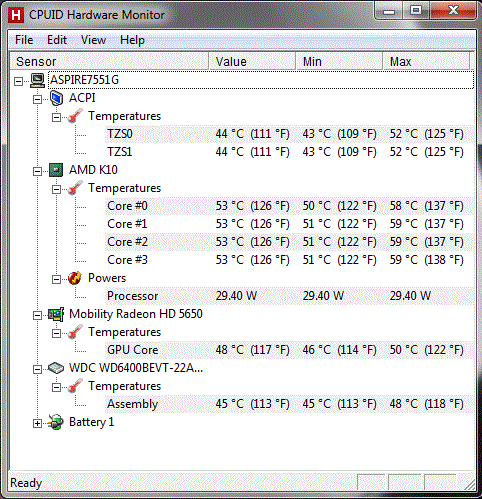Click the ASPIRE7551G computer icon
482x499 pixels.
click(x=37, y=80)
